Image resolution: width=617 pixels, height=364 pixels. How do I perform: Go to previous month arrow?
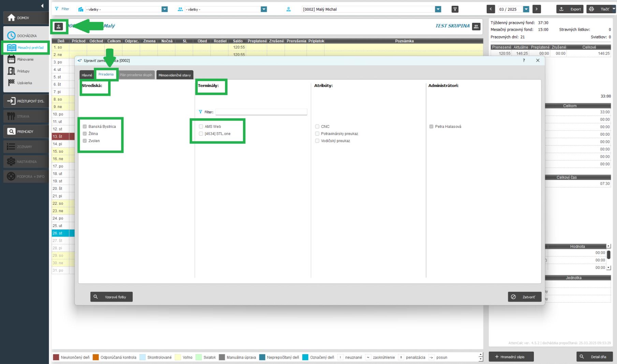[x=490, y=9]
